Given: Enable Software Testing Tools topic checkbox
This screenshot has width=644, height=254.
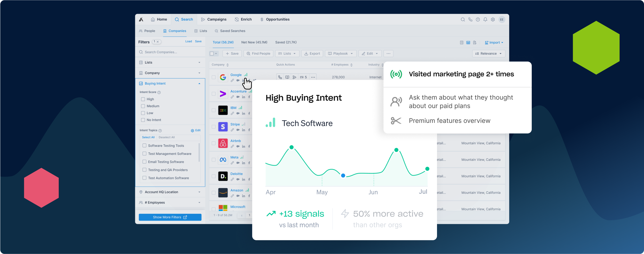Looking at the screenshot, I should pos(145,146).
